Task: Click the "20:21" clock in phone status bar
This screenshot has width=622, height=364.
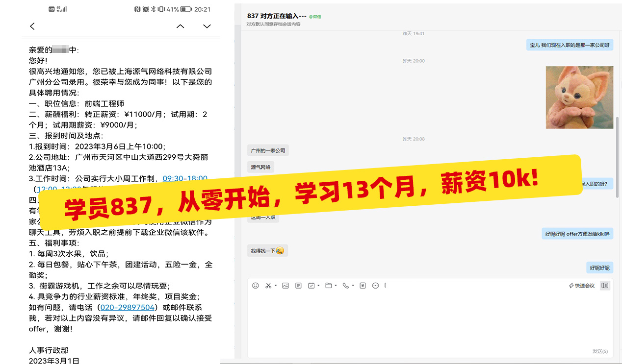Action: point(202,9)
